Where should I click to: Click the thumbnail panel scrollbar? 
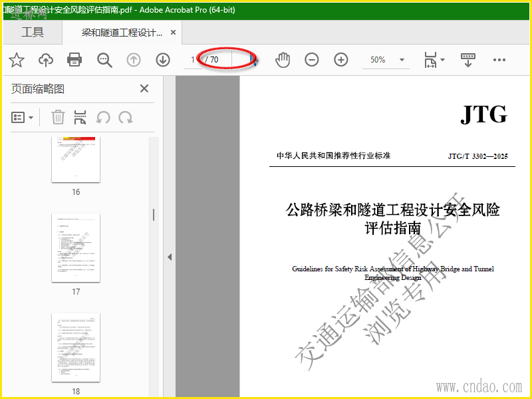[154, 215]
